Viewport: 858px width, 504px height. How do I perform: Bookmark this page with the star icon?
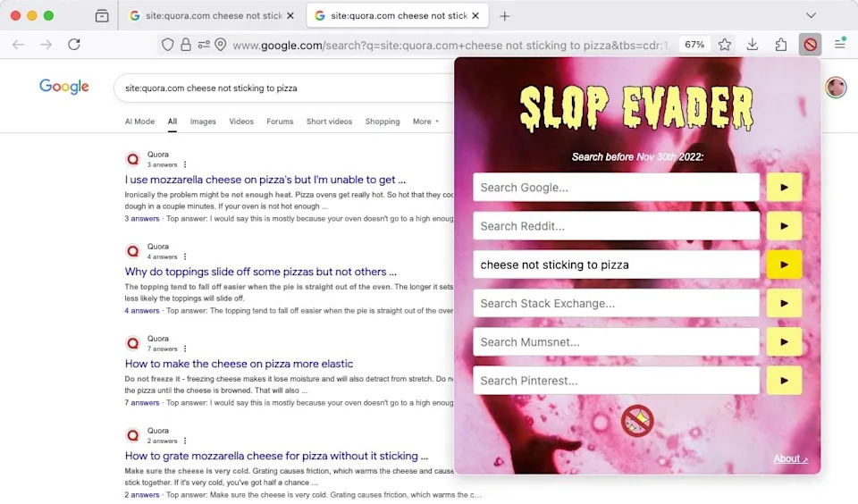(x=725, y=45)
